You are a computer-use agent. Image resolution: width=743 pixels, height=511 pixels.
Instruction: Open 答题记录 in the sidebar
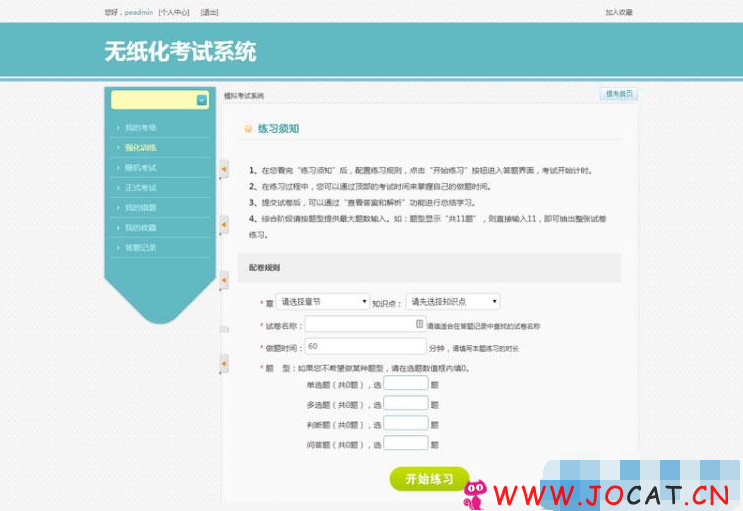coord(140,247)
